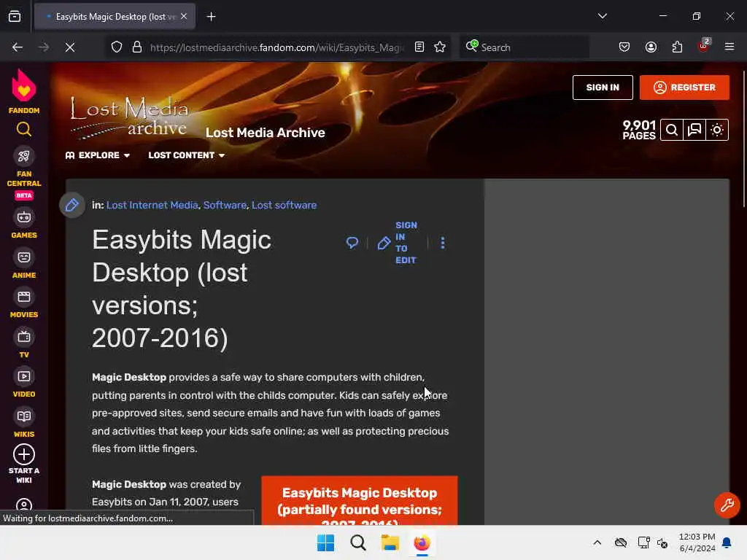Expand the Lost Content menu

186,155
